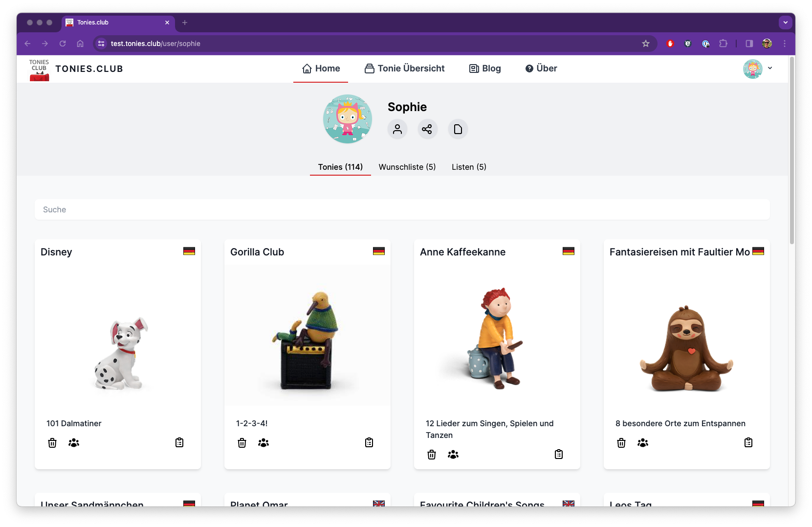Click the browser home button
The height and width of the screenshot is (527, 812).
pos(80,44)
